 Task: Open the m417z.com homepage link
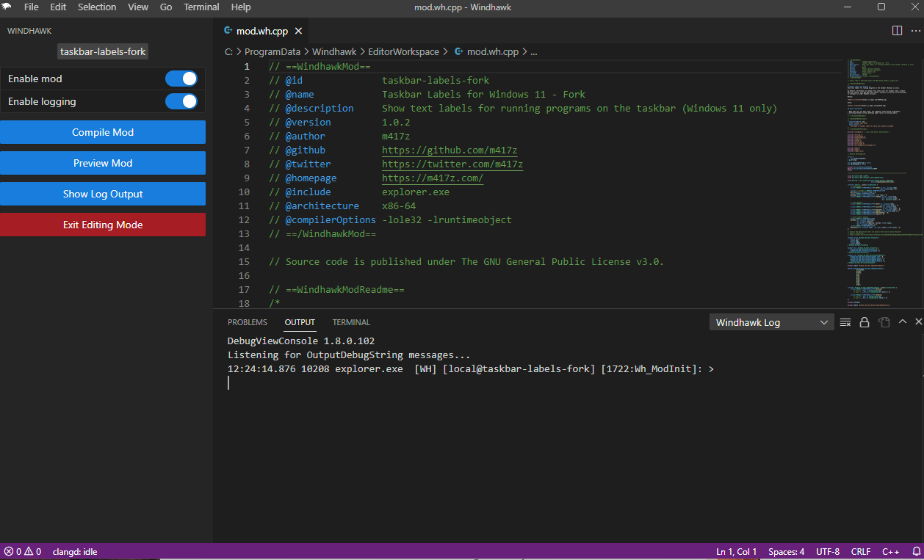pyautogui.click(x=433, y=178)
